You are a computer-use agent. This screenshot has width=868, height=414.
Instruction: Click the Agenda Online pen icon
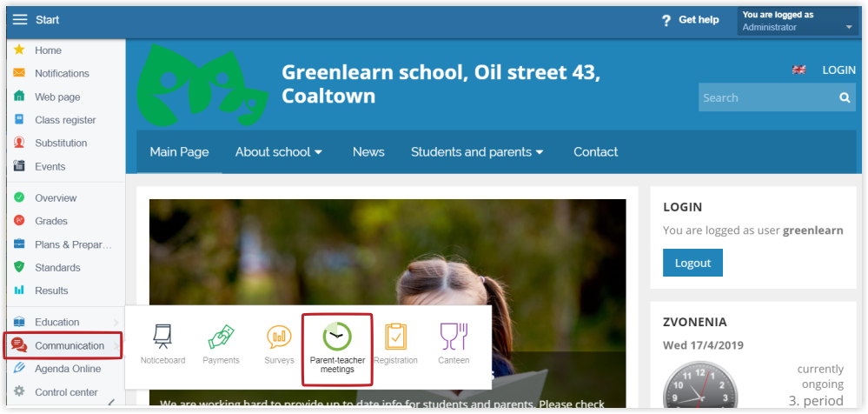19,368
